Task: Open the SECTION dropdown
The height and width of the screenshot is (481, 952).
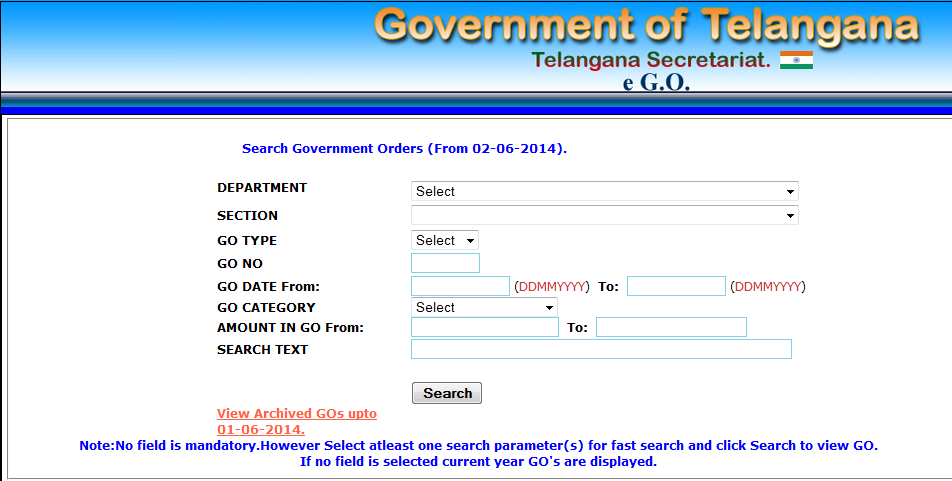Action: (604, 215)
